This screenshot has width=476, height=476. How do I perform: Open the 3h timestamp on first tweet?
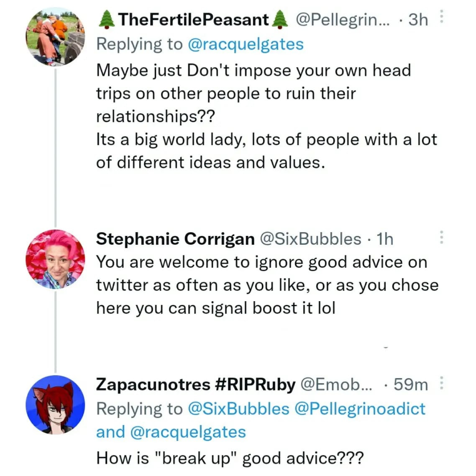pos(418,20)
